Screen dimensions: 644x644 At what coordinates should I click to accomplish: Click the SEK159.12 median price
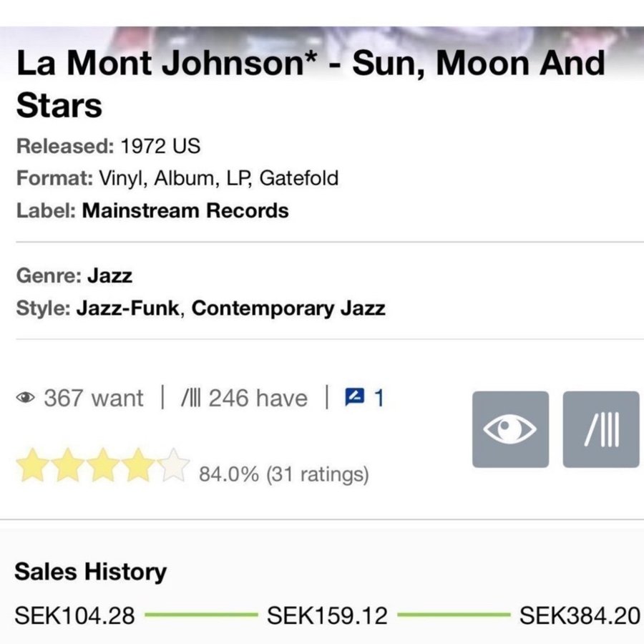coord(327,615)
